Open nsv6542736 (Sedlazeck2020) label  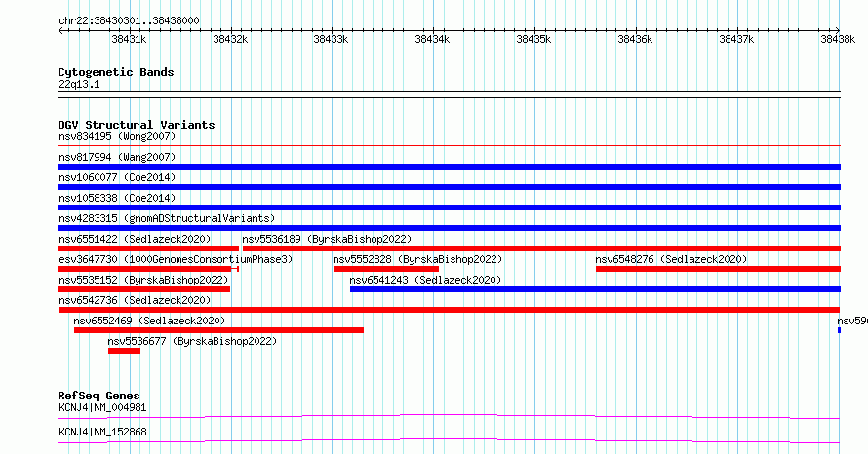135,300
